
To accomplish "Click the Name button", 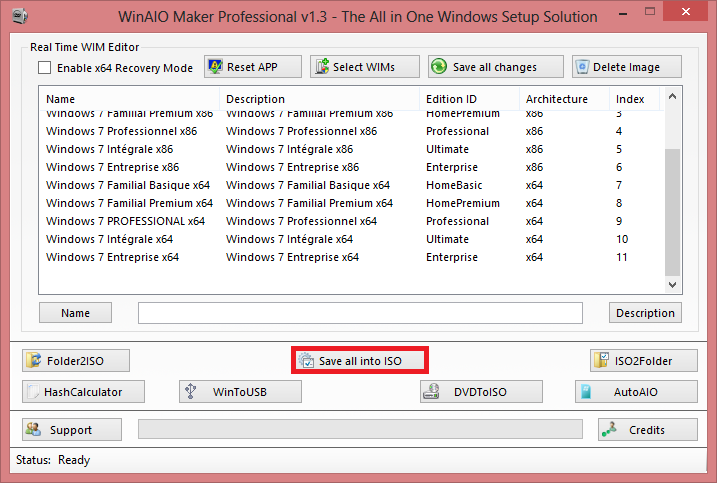I will click(75, 313).
